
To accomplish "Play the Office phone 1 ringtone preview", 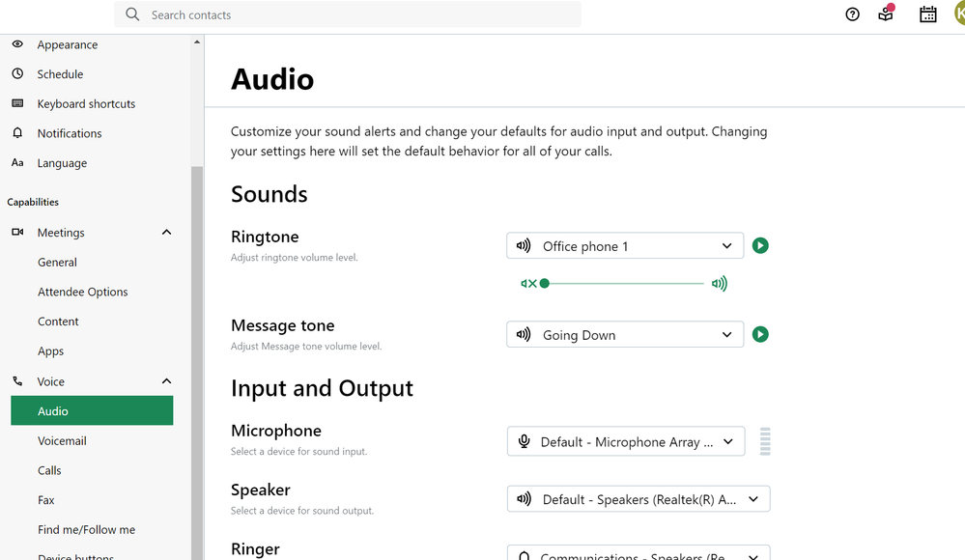I will [x=760, y=246].
